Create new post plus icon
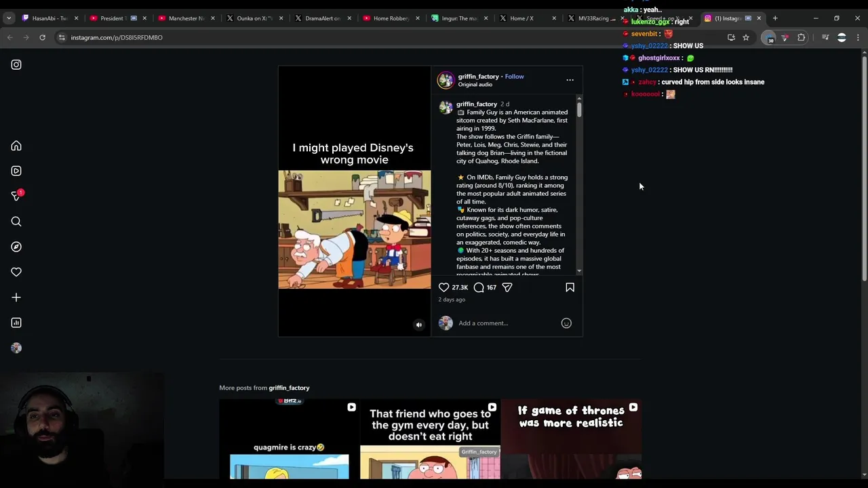Screen dimensions: 868x488 [16, 298]
